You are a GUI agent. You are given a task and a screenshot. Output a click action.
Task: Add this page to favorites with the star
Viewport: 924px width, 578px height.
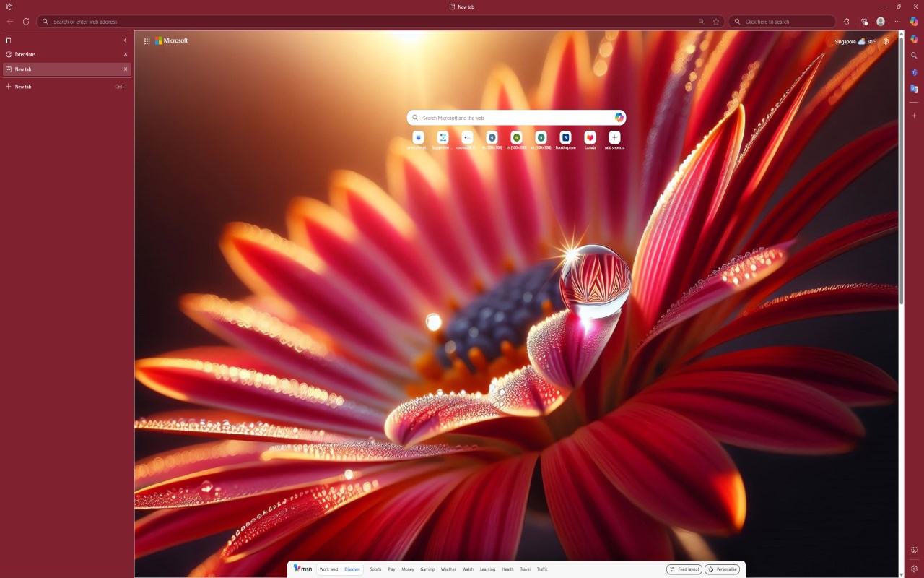[716, 22]
